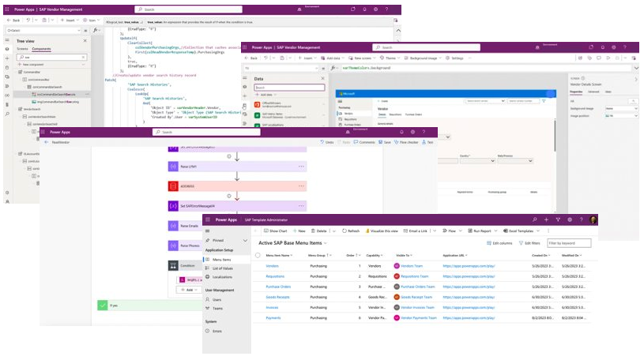
Task: Click Edit columns above the grid
Action: 500,243
